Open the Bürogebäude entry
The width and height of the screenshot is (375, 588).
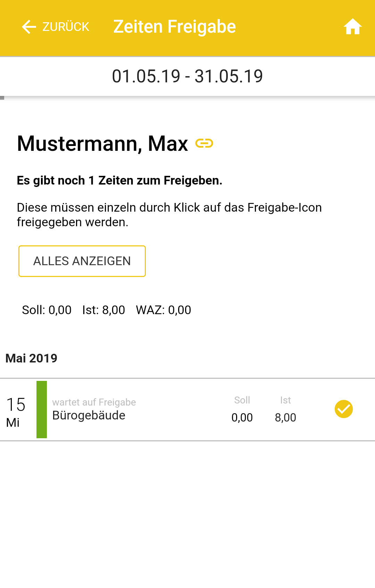point(89,415)
